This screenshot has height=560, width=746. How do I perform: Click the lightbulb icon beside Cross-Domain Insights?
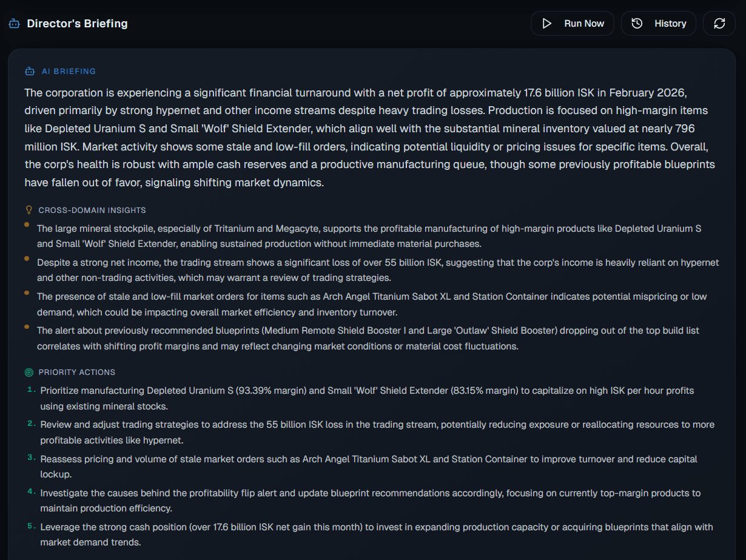29,209
